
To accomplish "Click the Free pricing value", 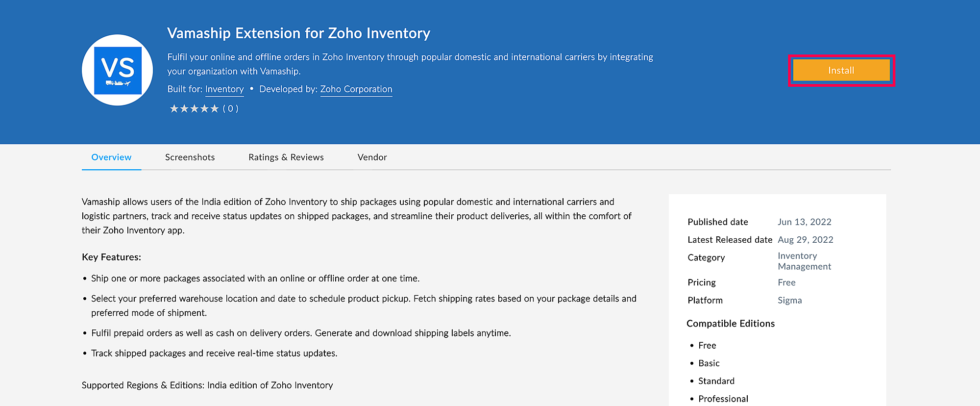I will pos(786,282).
